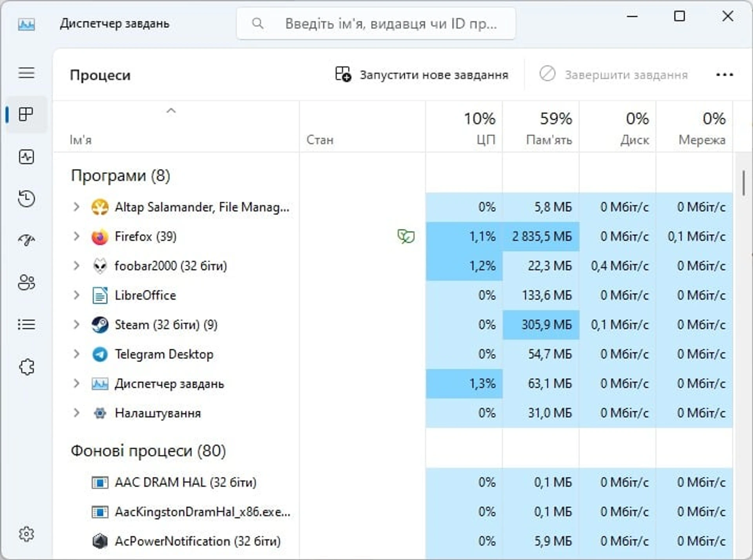Open the Services puzzle sidebar icon
753x560 pixels.
(26, 367)
